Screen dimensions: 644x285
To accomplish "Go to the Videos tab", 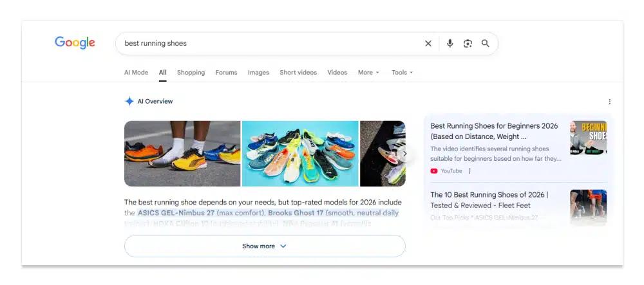I will click(337, 73).
